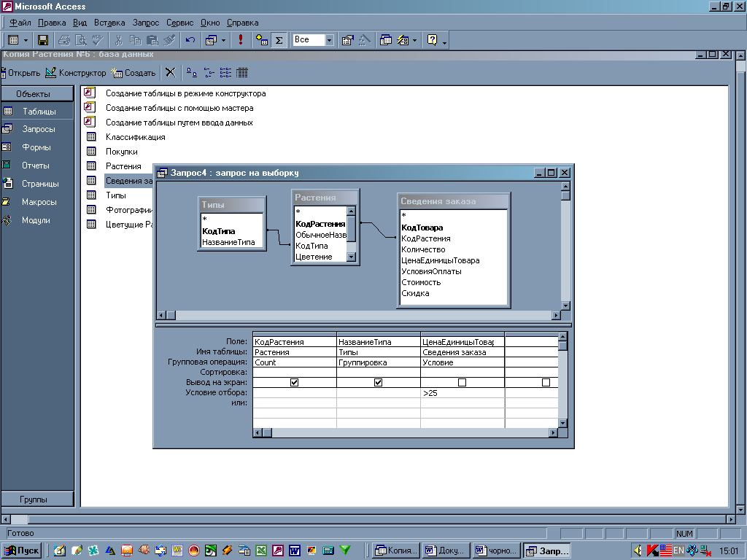Click the Print Preview icon
This screenshot has height=560, width=747.
[81, 40]
